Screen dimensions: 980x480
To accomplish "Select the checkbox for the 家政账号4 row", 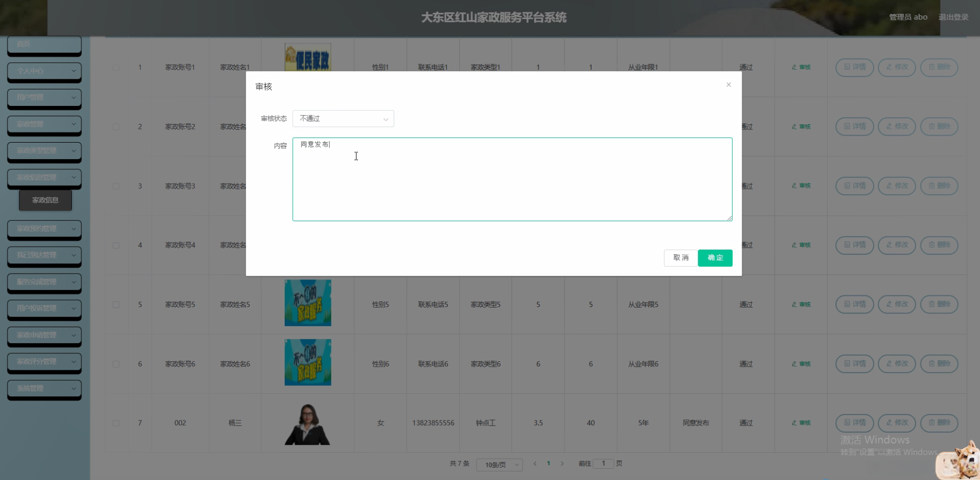I will (116, 245).
